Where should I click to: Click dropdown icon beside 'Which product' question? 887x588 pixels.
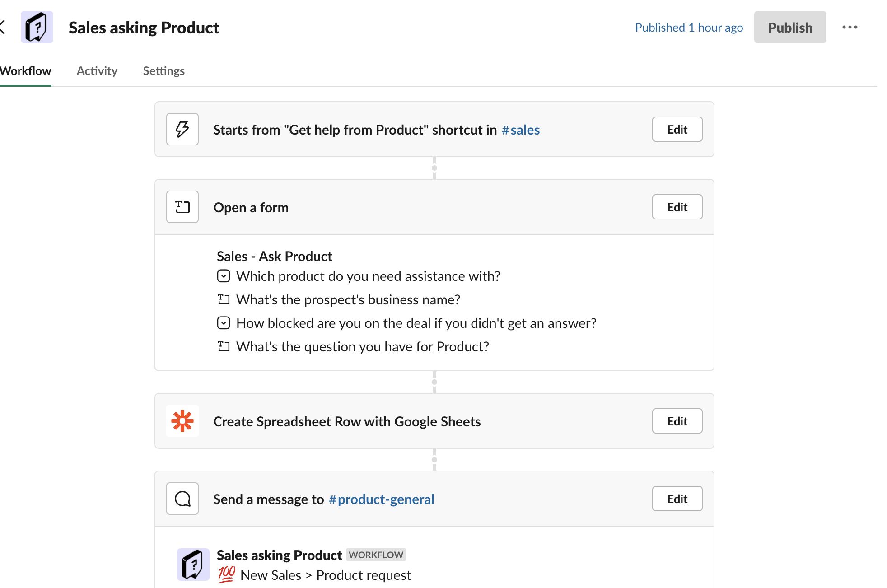[x=224, y=276]
